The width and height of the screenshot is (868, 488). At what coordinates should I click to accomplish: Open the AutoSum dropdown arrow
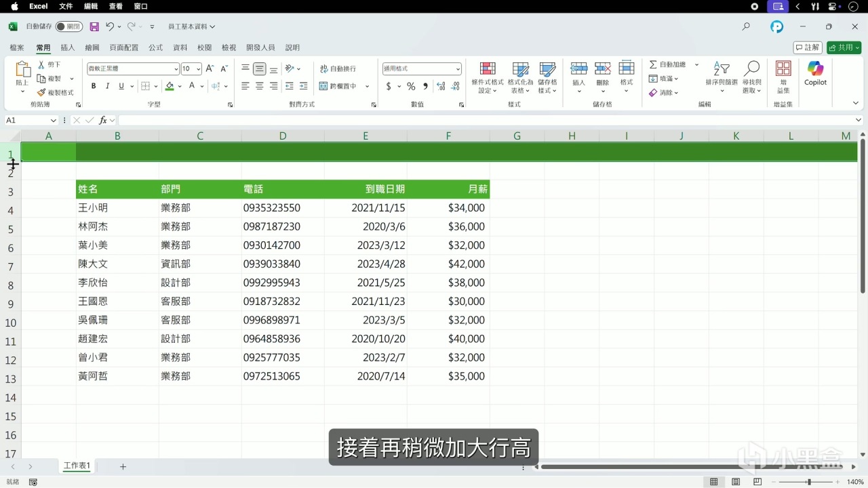[696, 64]
